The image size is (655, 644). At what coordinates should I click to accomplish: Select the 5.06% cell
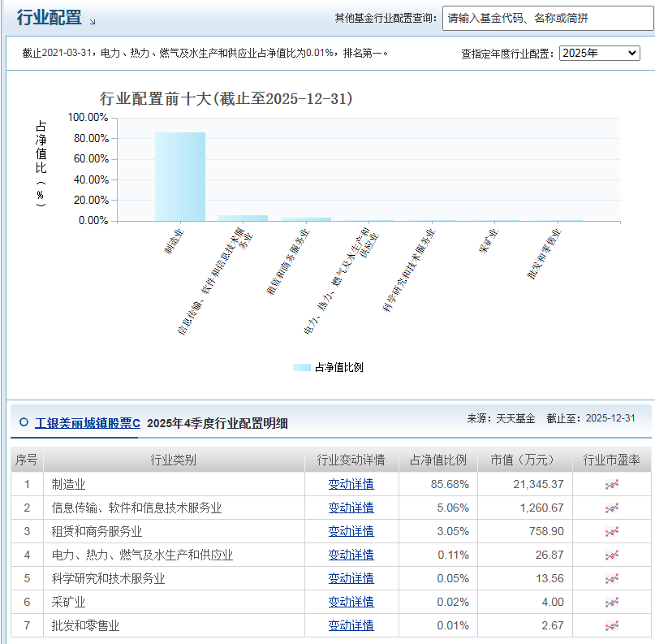(438, 508)
